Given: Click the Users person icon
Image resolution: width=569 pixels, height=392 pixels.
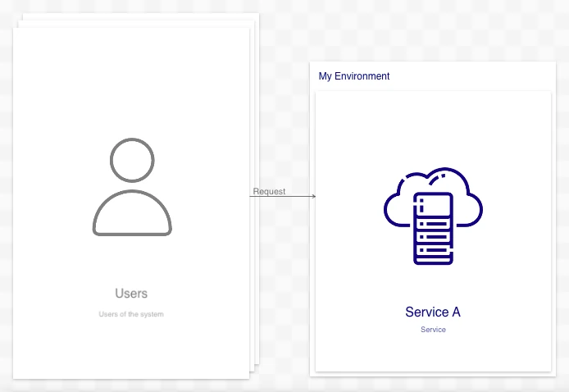Looking at the screenshot, I should (x=132, y=188).
